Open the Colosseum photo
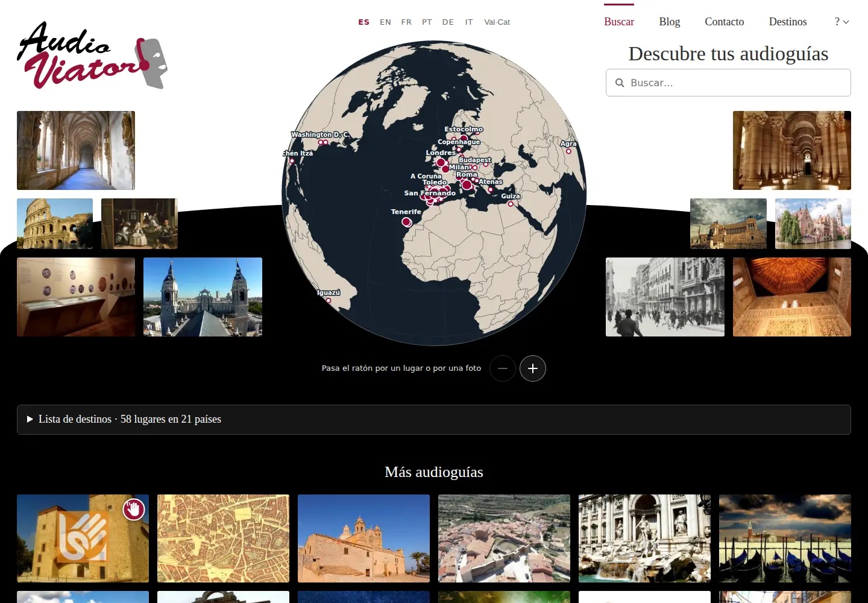Screen dimensions: 868x603 coord(55,224)
